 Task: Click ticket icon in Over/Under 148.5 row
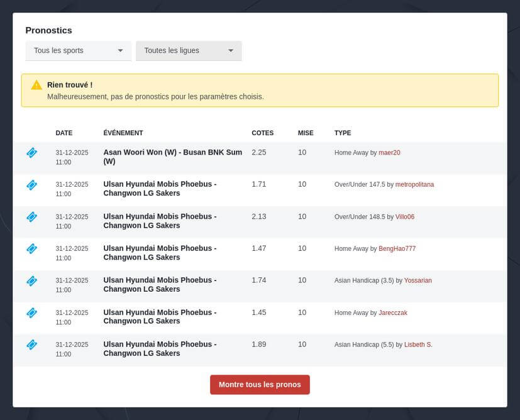[x=31, y=217]
